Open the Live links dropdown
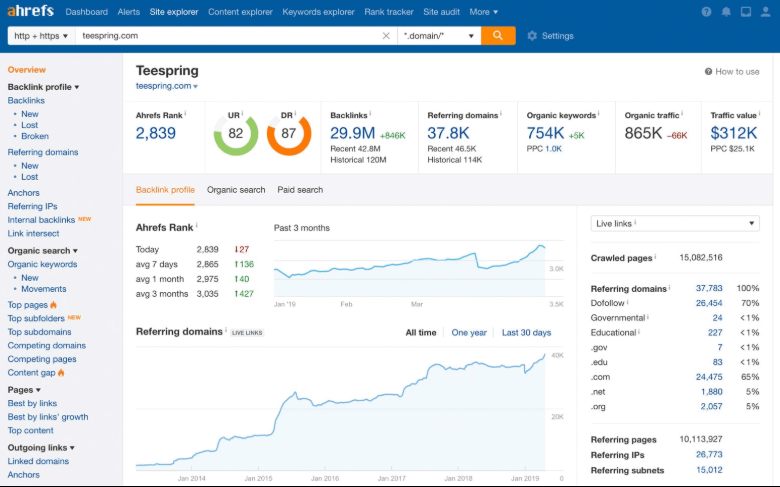The image size is (780, 487). pos(675,223)
